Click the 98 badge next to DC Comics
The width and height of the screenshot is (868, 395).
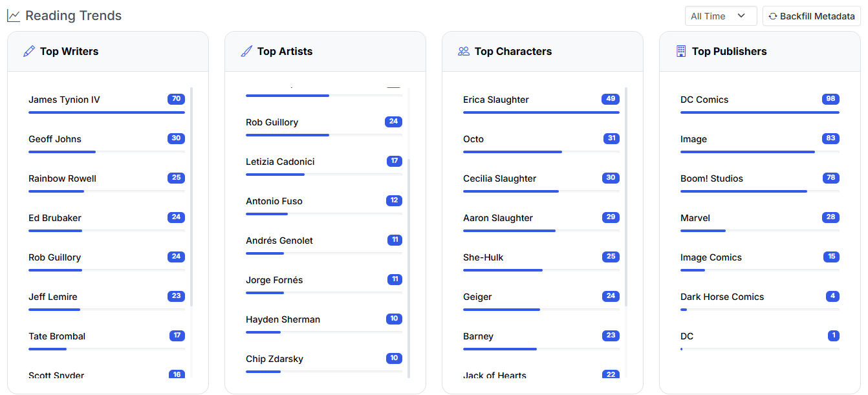pos(830,99)
